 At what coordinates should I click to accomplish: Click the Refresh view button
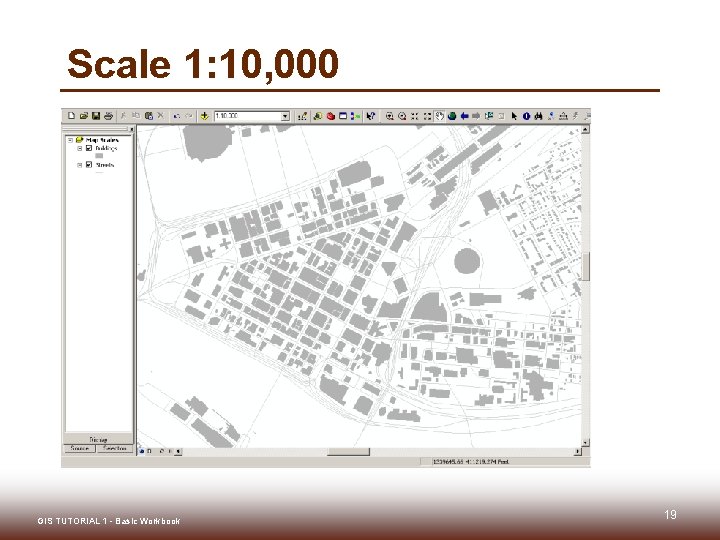tap(162, 452)
